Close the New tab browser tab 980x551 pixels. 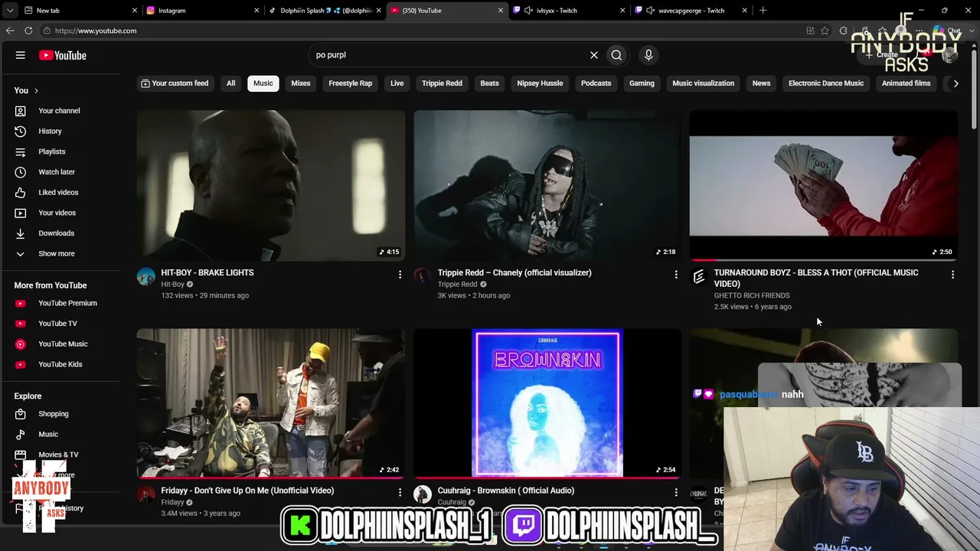(x=135, y=11)
